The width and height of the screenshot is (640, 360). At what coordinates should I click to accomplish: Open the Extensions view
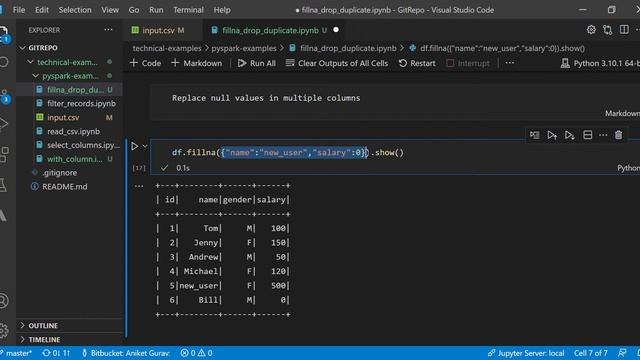click(x=3, y=155)
